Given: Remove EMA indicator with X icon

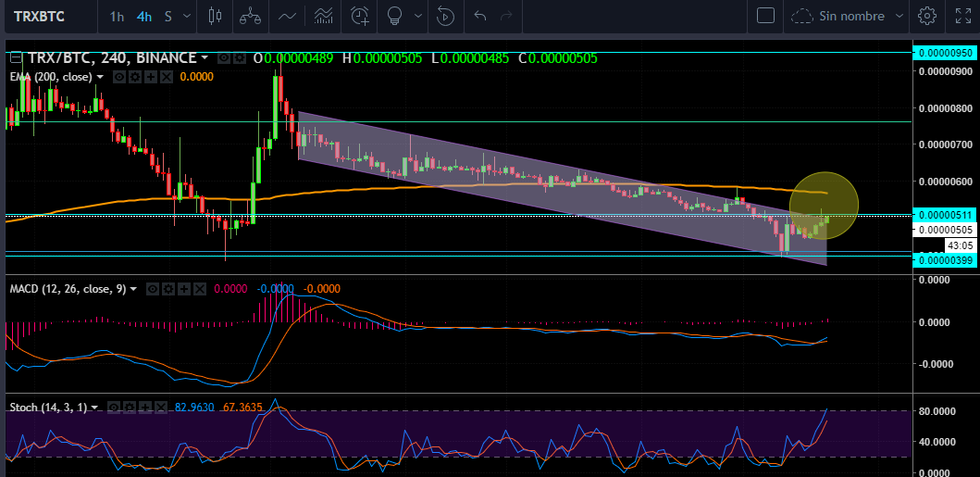Looking at the screenshot, I should coord(166,77).
